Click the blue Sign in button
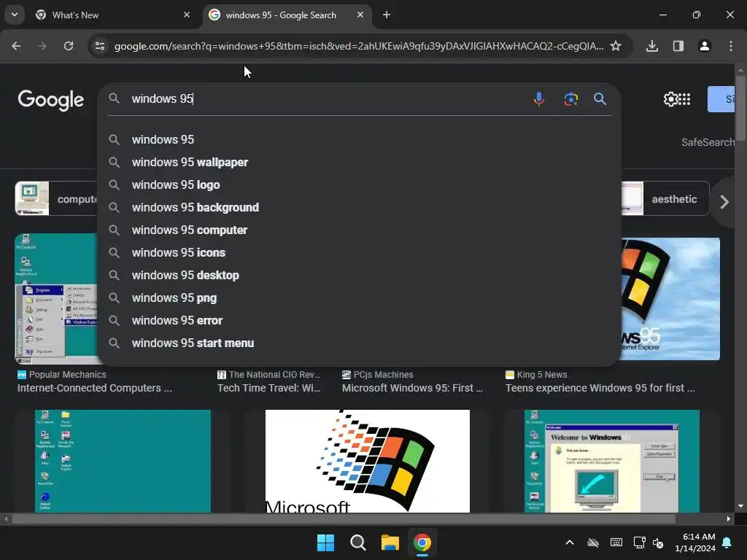Screen dimensions: 747x560 721,99
